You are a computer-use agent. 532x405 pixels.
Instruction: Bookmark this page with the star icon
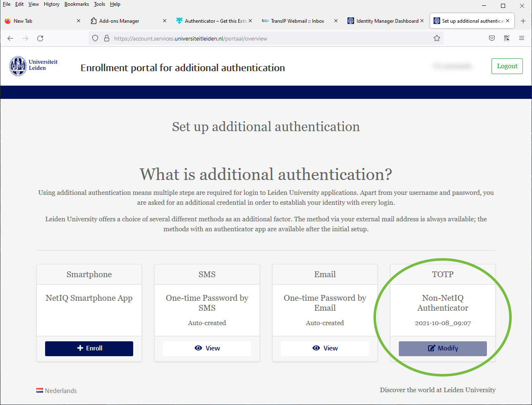436,38
